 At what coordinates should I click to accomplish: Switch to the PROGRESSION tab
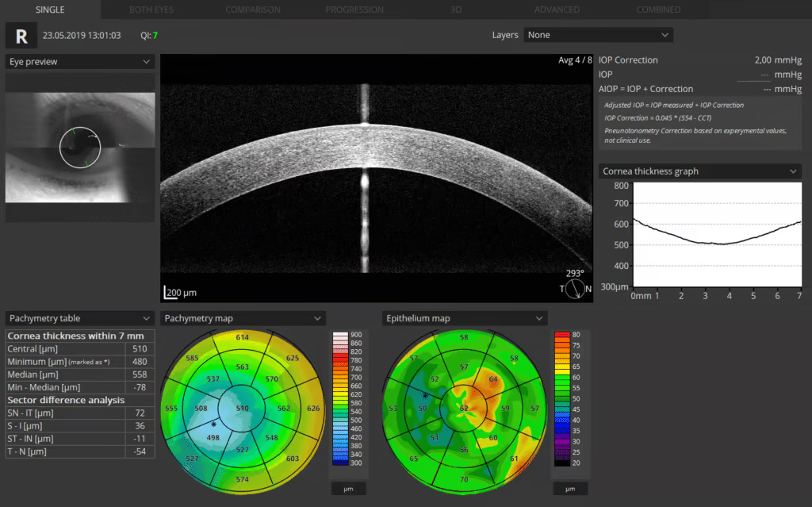(x=354, y=10)
